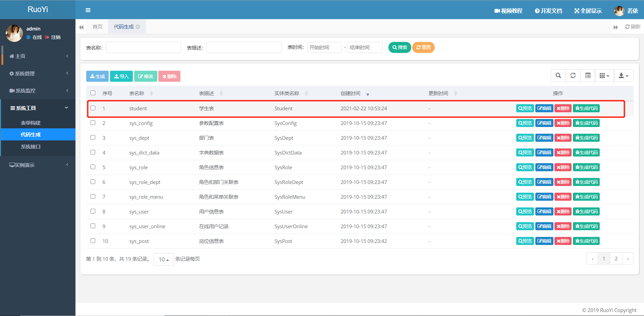Screen dimensions: 644x316
Task: Click 编辑 for the sys_user row
Action: [x=544, y=211]
